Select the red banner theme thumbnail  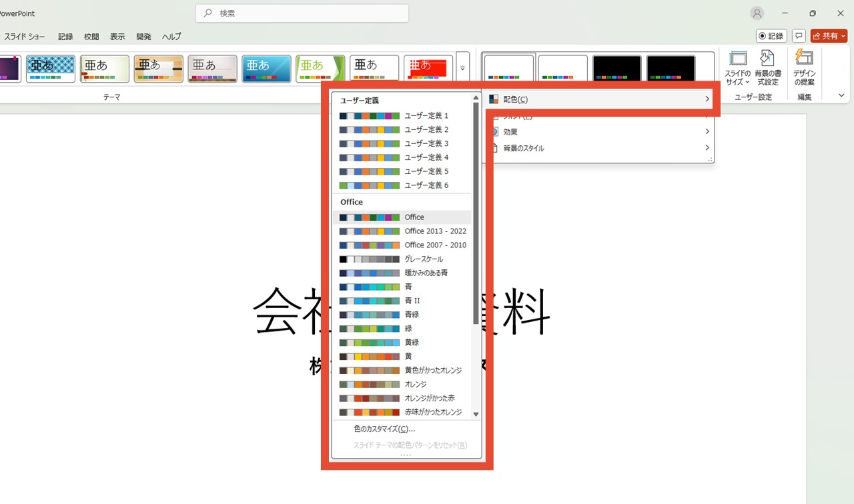pyautogui.click(x=428, y=67)
